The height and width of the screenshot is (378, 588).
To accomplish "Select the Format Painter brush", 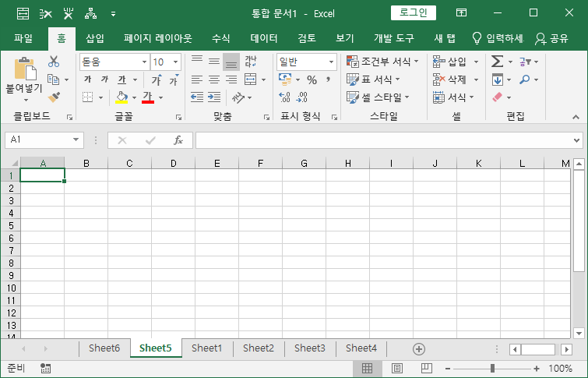I will click(x=54, y=97).
